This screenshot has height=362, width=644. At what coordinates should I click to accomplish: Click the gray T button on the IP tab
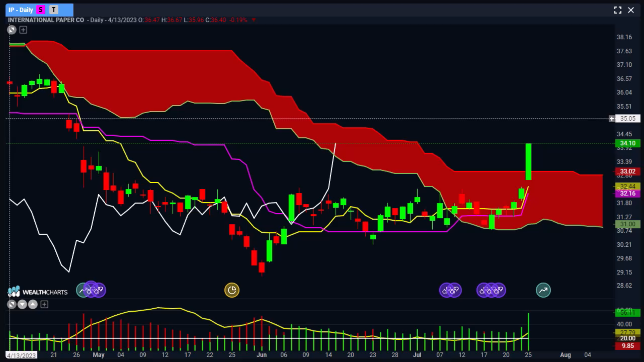pos(54,10)
